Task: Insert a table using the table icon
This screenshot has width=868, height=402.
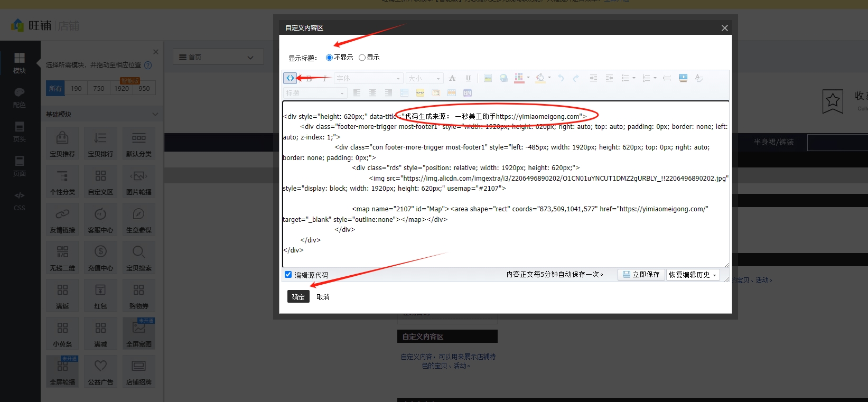Action: click(x=404, y=93)
